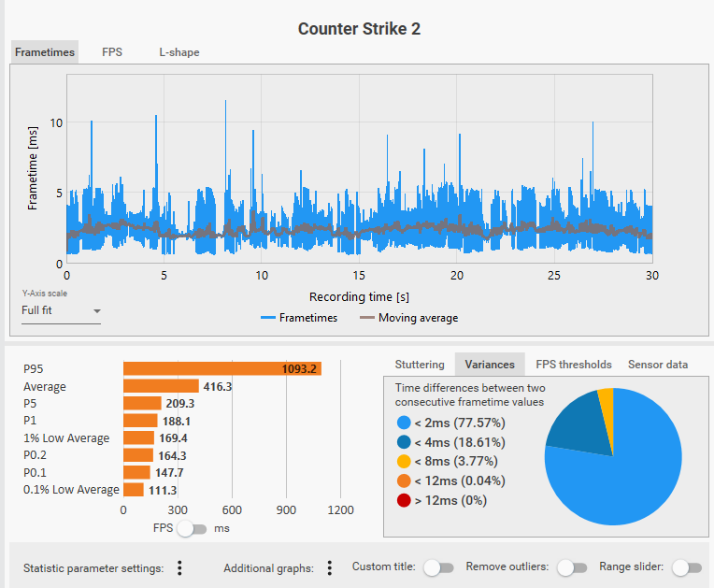Switch the FPS/ms unit toggle
This screenshot has height=588, width=714.
193,529
